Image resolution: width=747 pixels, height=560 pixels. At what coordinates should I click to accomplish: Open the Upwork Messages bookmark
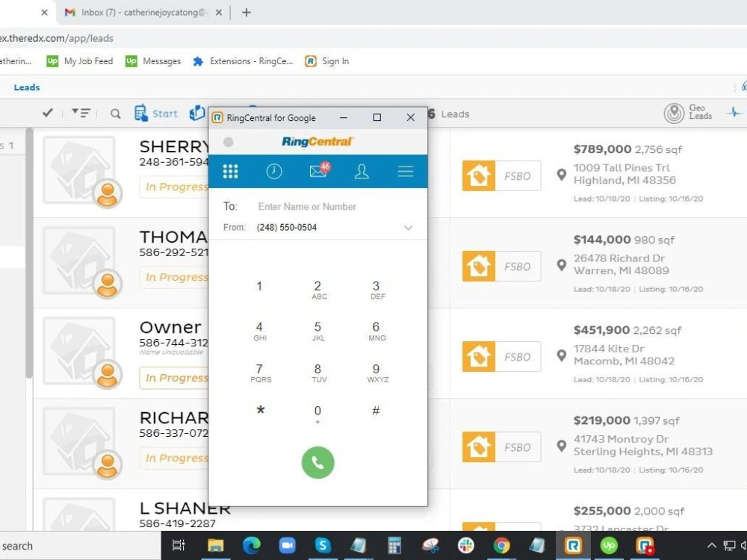point(153,61)
